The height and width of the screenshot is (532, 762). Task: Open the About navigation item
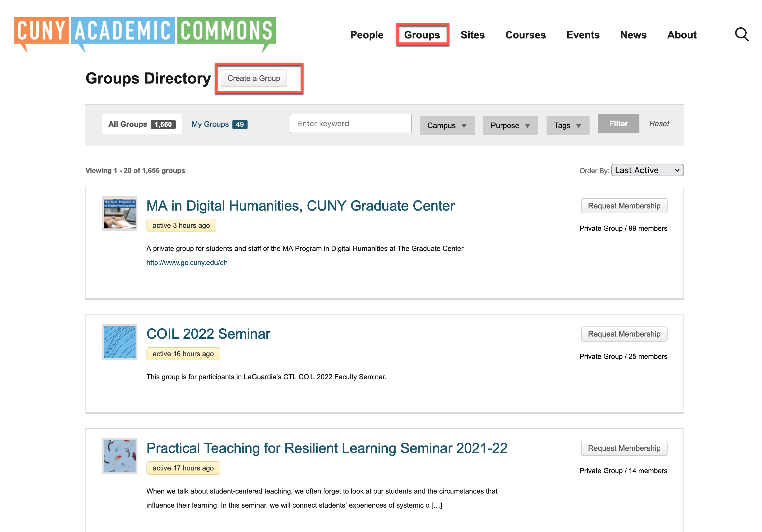tap(682, 35)
